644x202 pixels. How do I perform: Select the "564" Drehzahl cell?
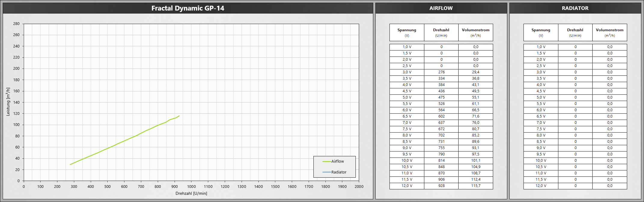(x=441, y=110)
